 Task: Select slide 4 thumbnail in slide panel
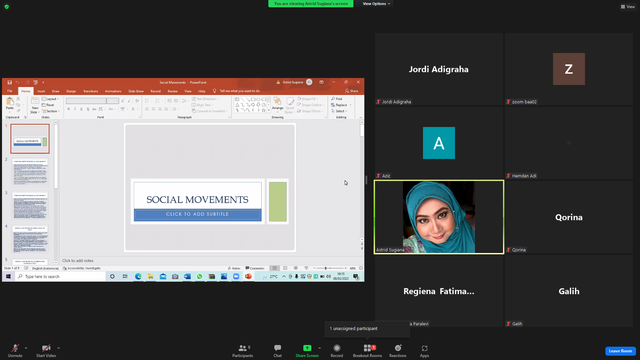(30, 239)
